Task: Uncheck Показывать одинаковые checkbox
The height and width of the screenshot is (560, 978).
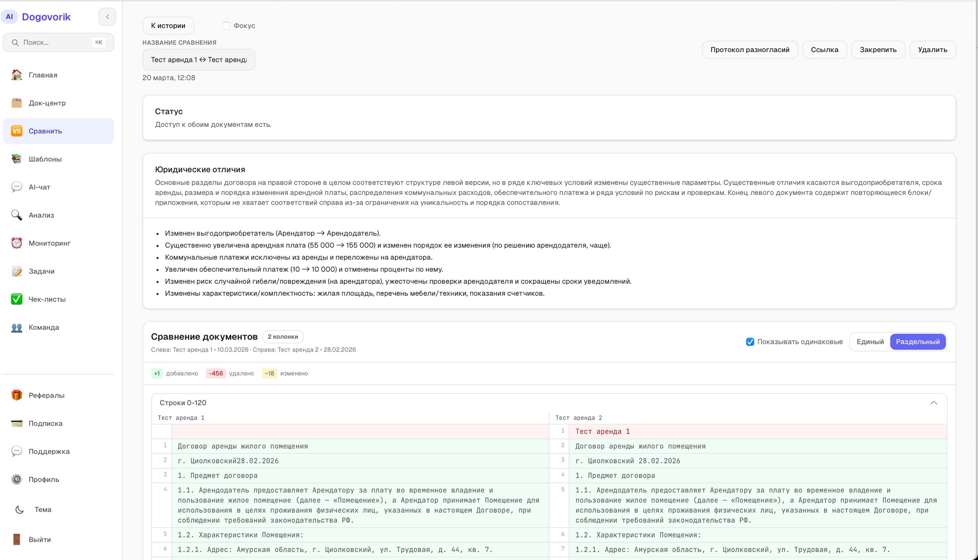Action: [750, 342]
